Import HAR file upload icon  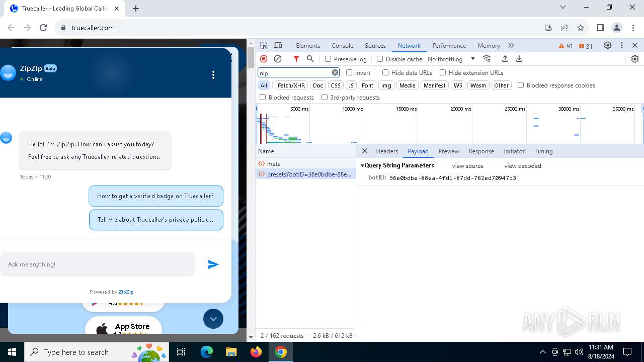[505, 59]
